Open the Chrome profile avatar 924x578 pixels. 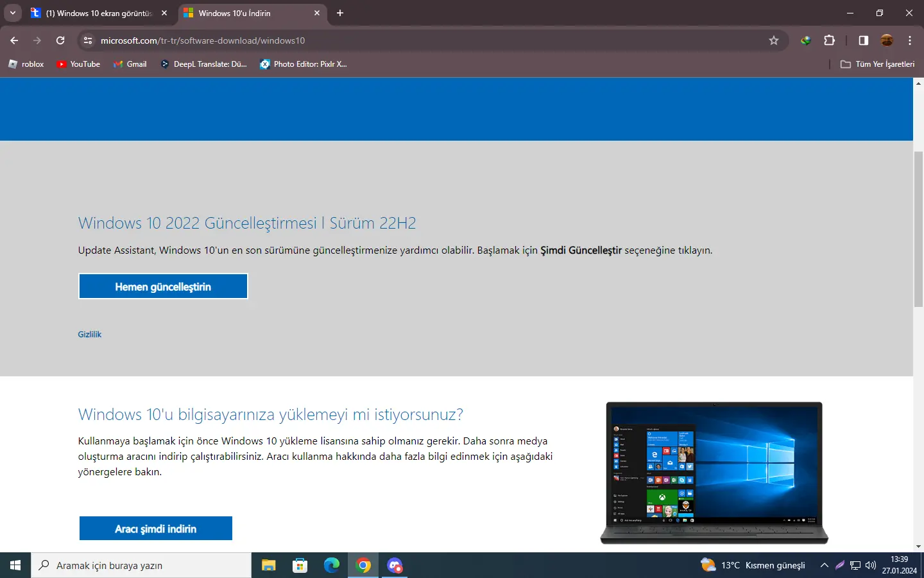pos(887,40)
